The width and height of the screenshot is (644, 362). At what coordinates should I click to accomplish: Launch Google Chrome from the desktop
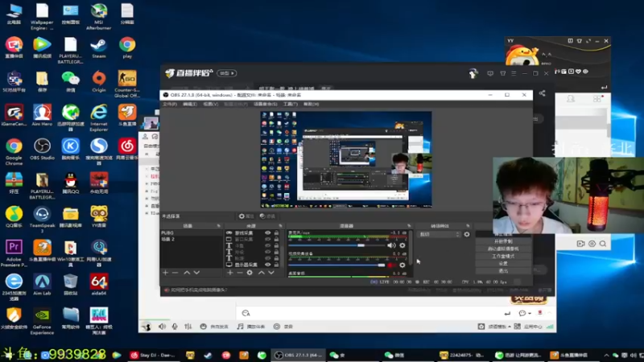pos(14,152)
